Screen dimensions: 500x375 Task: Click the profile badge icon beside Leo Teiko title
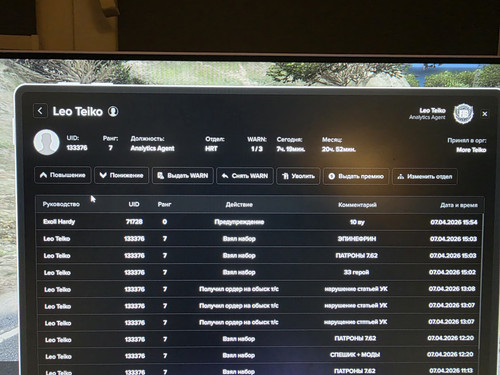[x=113, y=111]
